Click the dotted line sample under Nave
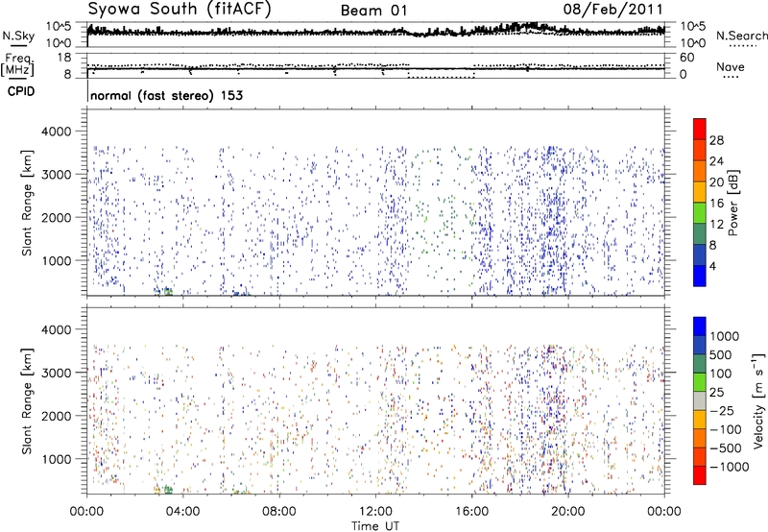768x532 pixels. (731, 77)
